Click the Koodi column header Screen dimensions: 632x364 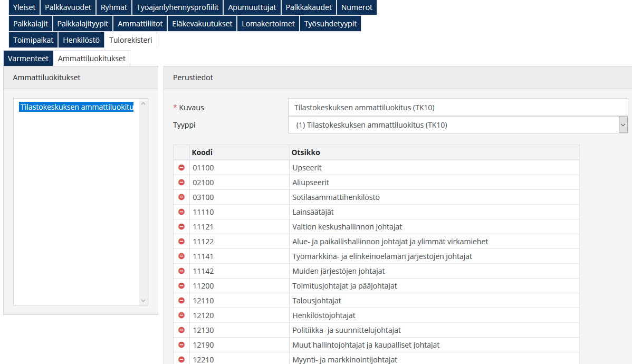[x=203, y=152]
